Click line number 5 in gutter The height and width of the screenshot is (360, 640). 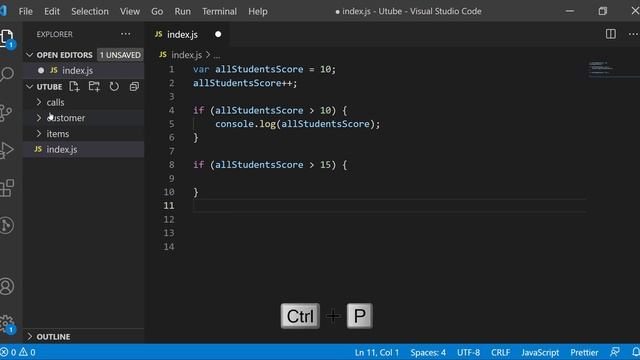pyautogui.click(x=171, y=124)
